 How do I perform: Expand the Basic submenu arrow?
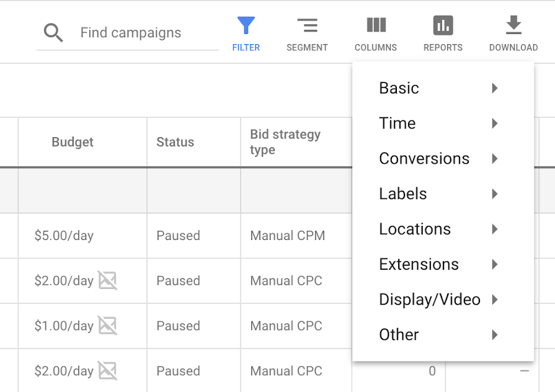pos(495,88)
